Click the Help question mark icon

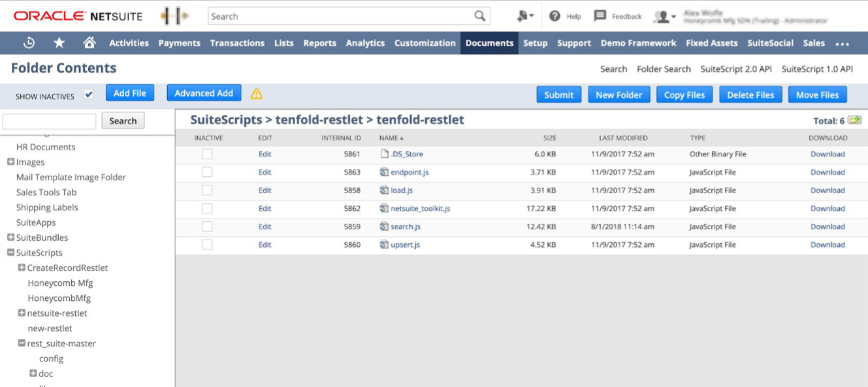point(555,16)
